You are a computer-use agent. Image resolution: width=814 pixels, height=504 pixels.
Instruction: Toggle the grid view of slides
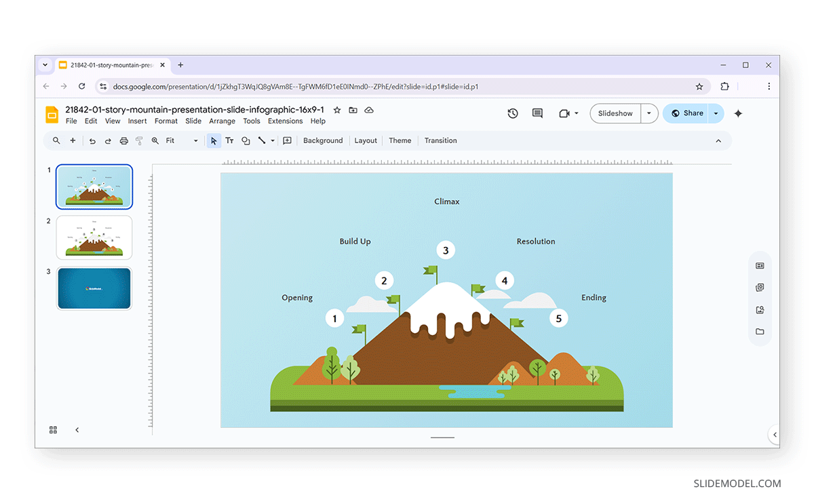click(54, 430)
